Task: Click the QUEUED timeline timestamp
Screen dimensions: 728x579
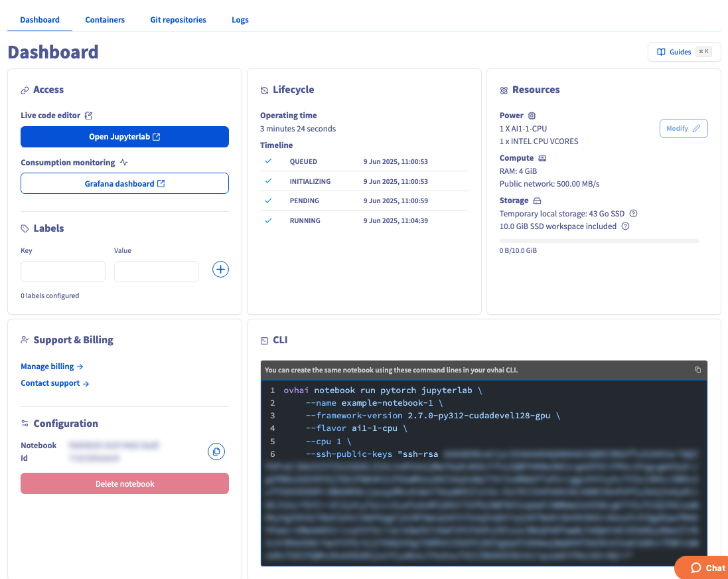Action: [396, 162]
